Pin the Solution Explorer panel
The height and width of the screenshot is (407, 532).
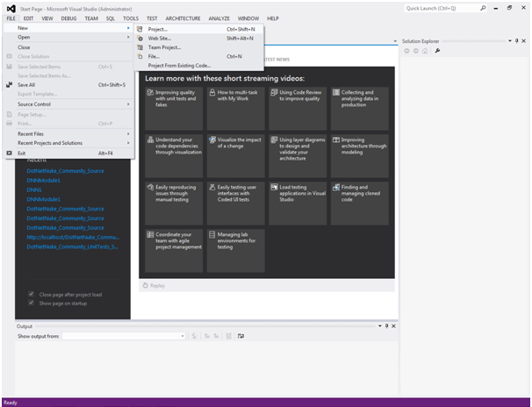517,41
